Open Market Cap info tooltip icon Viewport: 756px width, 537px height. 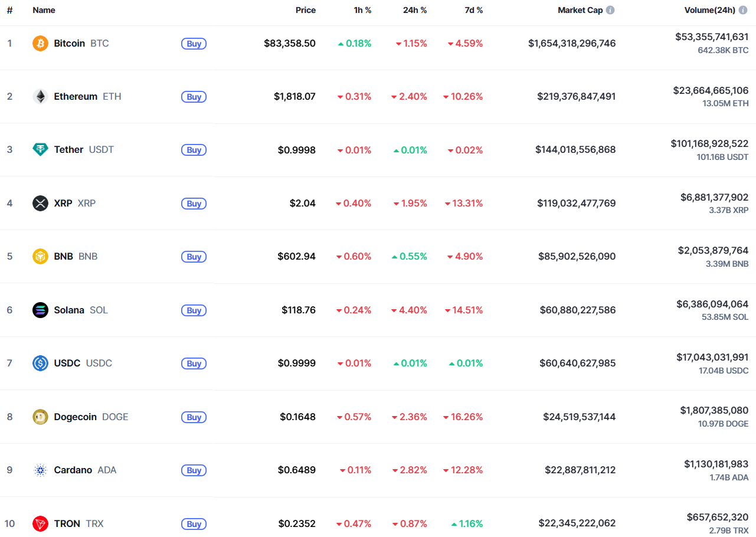pyautogui.click(x=610, y=10)
